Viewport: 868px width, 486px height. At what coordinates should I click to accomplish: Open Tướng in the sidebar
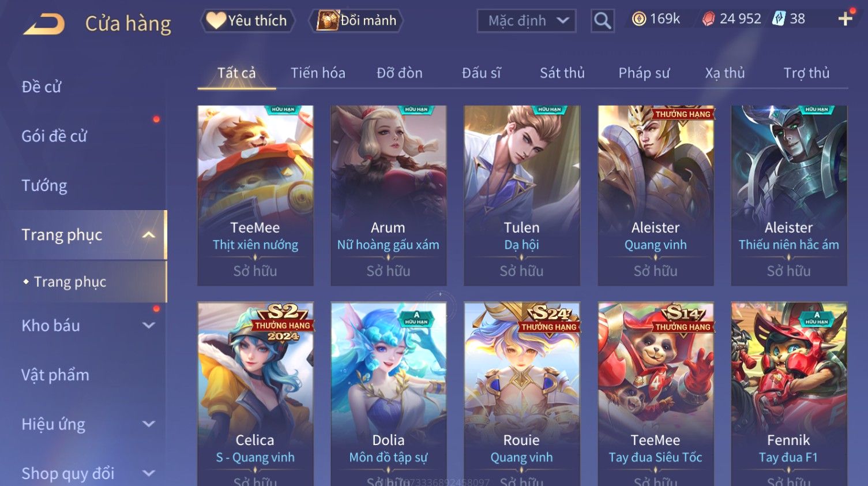(44, 186)
